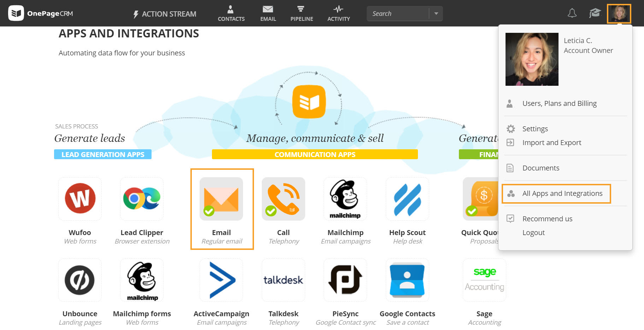Click the Google Contacts label
644x330 pixels.
407,314
